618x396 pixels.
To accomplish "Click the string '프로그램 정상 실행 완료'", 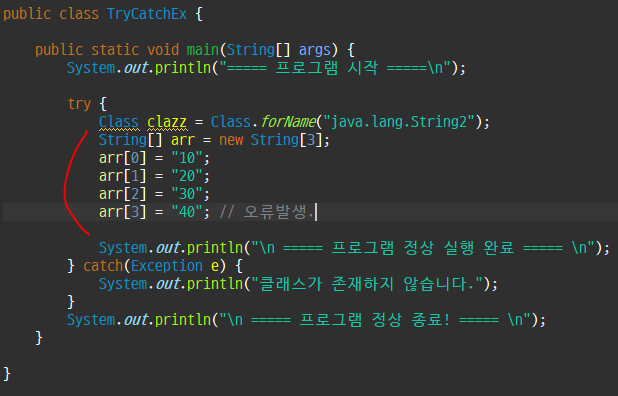I will click(423, 248).
